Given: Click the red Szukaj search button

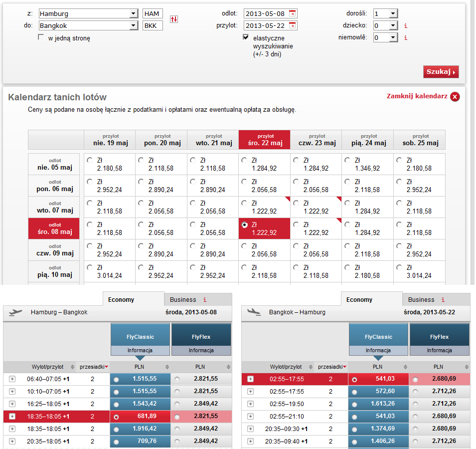Looking at the screenshot, I should tap(441, 72).
